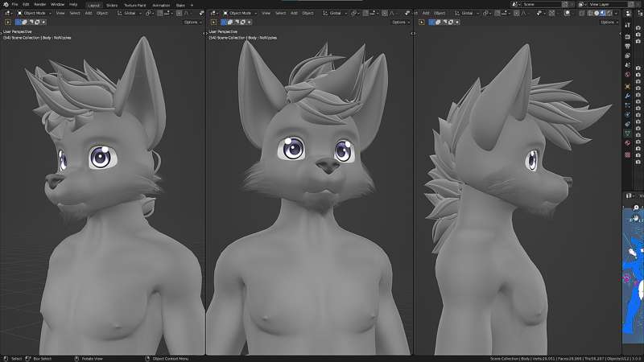This screenshot has width=644, height=362.
Task: Open the Help menu
Action: (x=73, y=4)
